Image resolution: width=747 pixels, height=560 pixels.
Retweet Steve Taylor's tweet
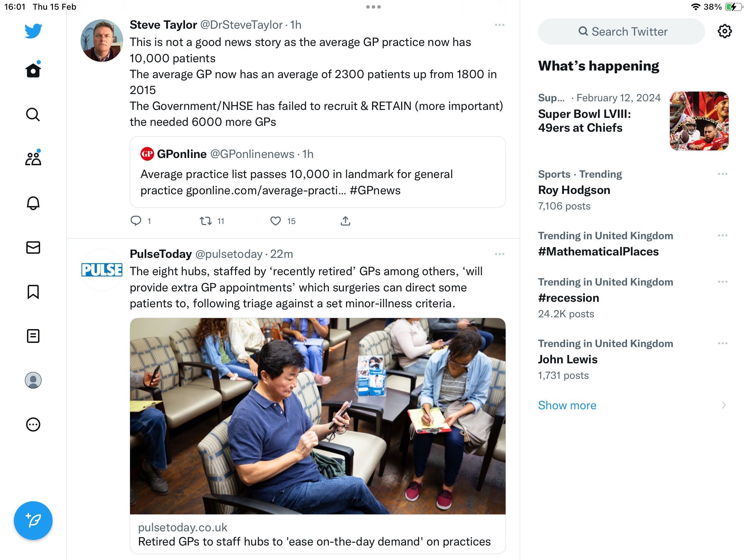point(206,221)
